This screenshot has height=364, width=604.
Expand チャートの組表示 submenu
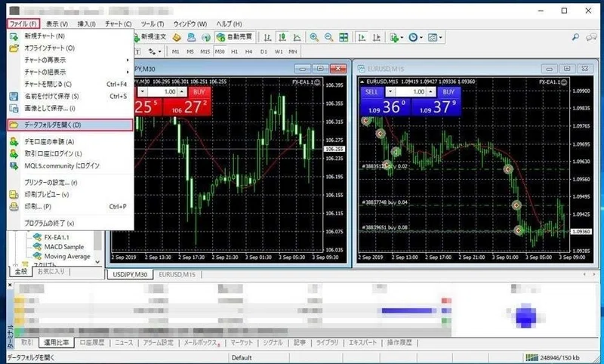[70, 72]
